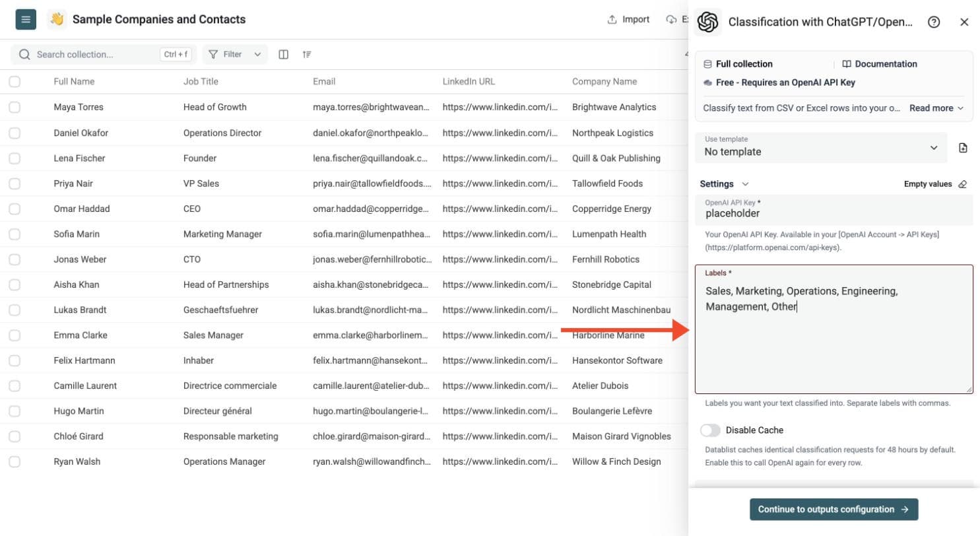
Task: Close the Classification panel
Action: [964, 22]
